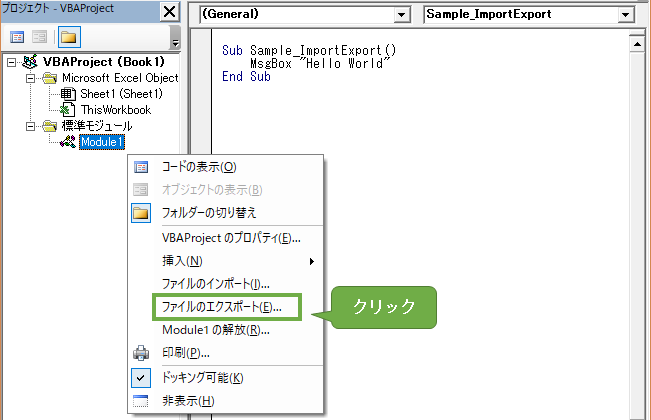Toggle Folders icon in project toolbar

coord(69,37)
